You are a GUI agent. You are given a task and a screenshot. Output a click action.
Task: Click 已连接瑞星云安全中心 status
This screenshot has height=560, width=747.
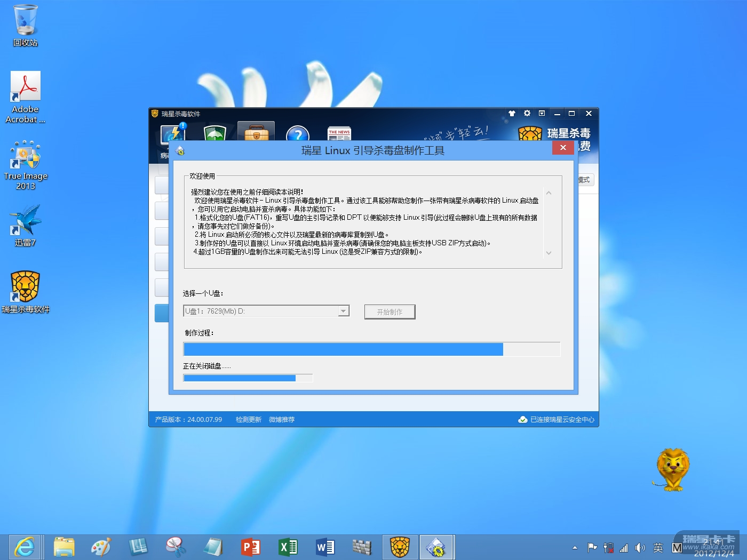pos(557,420)
